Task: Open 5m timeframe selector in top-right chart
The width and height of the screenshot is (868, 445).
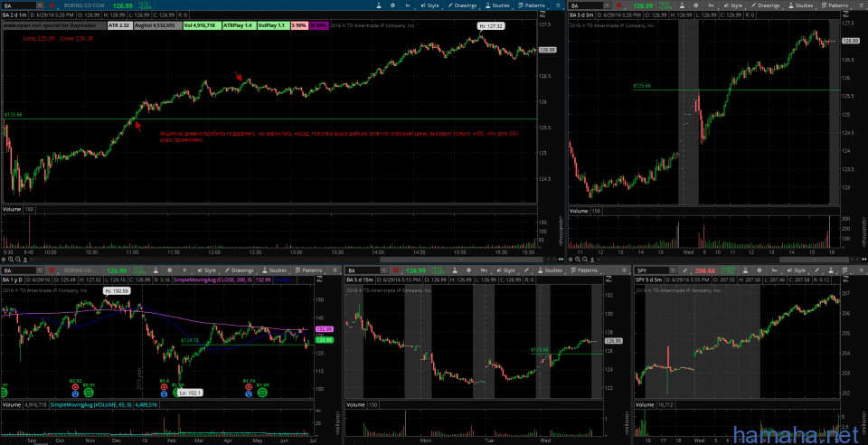Action: (712, 5)
